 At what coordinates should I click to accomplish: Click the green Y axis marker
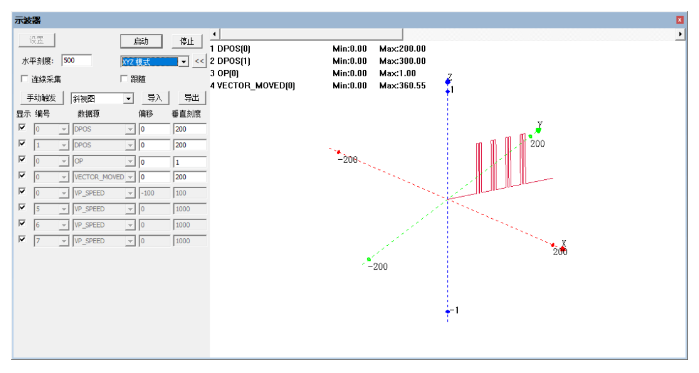(x=539, y=130)
